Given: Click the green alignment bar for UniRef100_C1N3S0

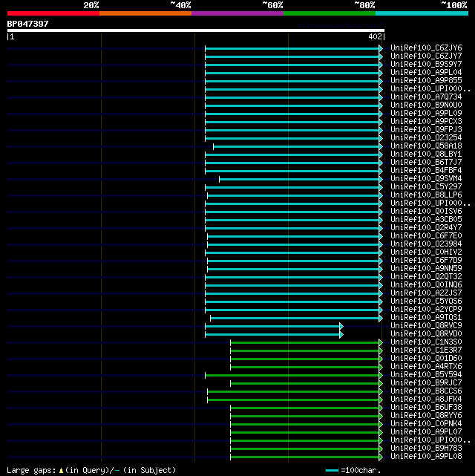Looking at the screenshot, I should [x=307, y=343].
